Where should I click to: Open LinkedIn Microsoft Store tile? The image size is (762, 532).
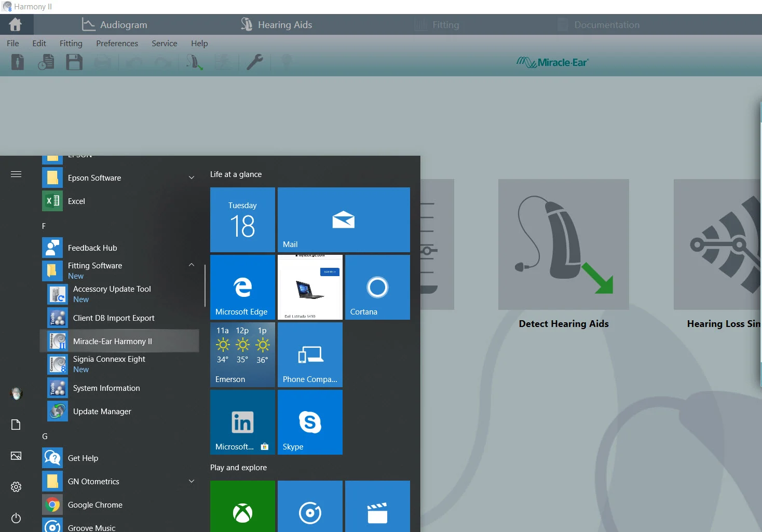242,422
